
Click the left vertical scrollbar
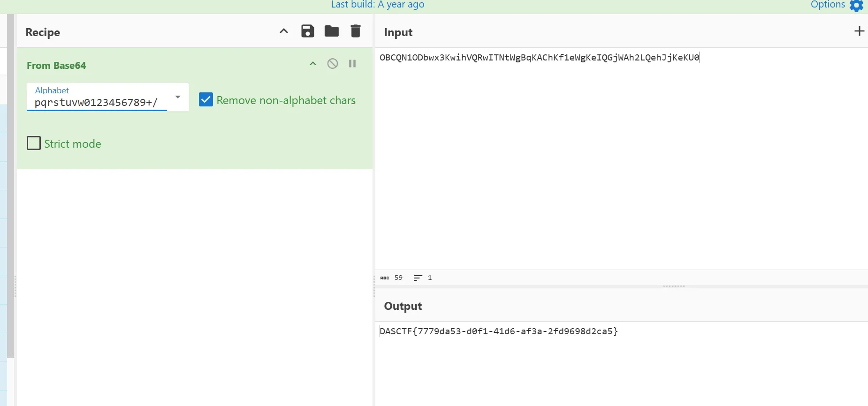(x=10, y=188)
